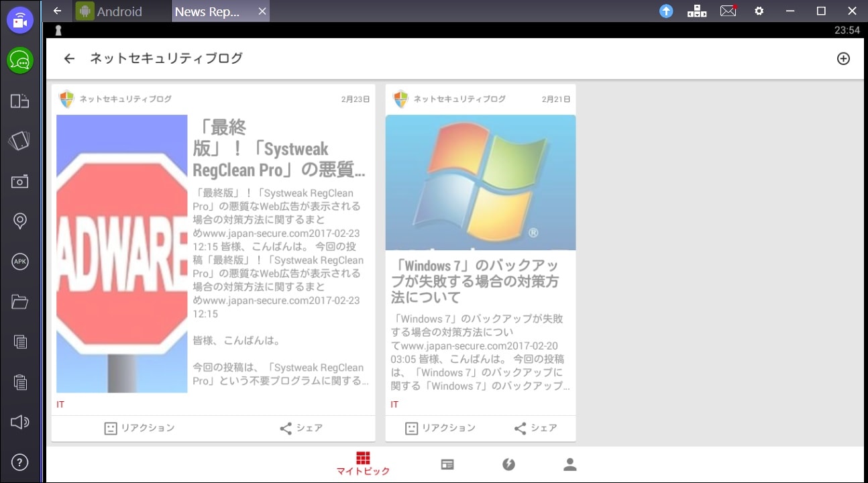
Task: Click the IT tag on the 2月23日 article
Action: [x=60, y=405]
